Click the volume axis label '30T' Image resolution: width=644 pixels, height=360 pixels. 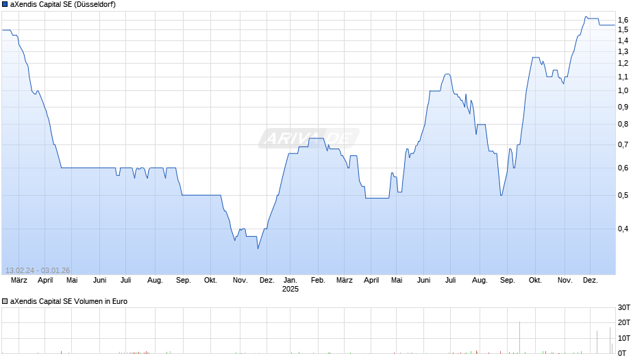pyautogui.click(x=624, y=307)
